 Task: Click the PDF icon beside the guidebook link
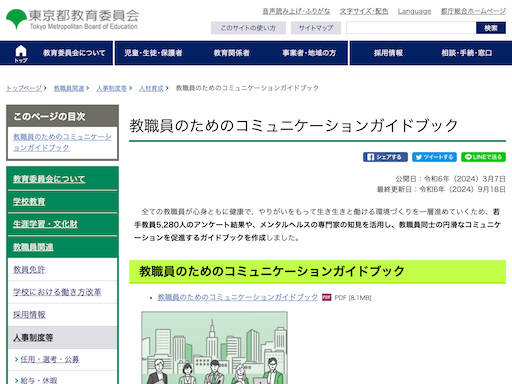coord(326,297)
